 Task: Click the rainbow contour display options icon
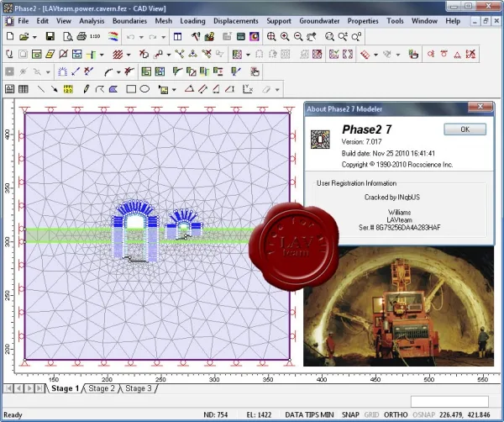(x=113, y=36)
